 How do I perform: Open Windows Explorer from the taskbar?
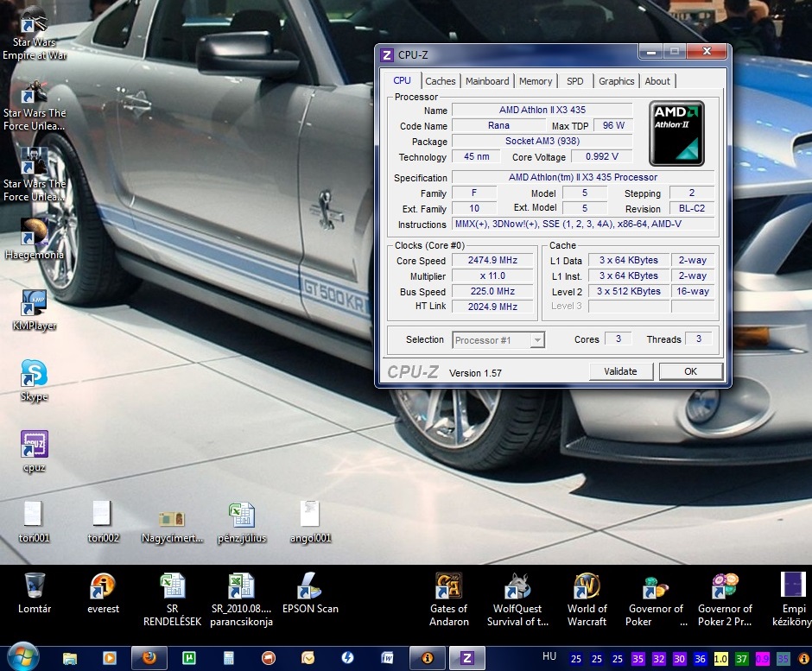coord(70,658)
